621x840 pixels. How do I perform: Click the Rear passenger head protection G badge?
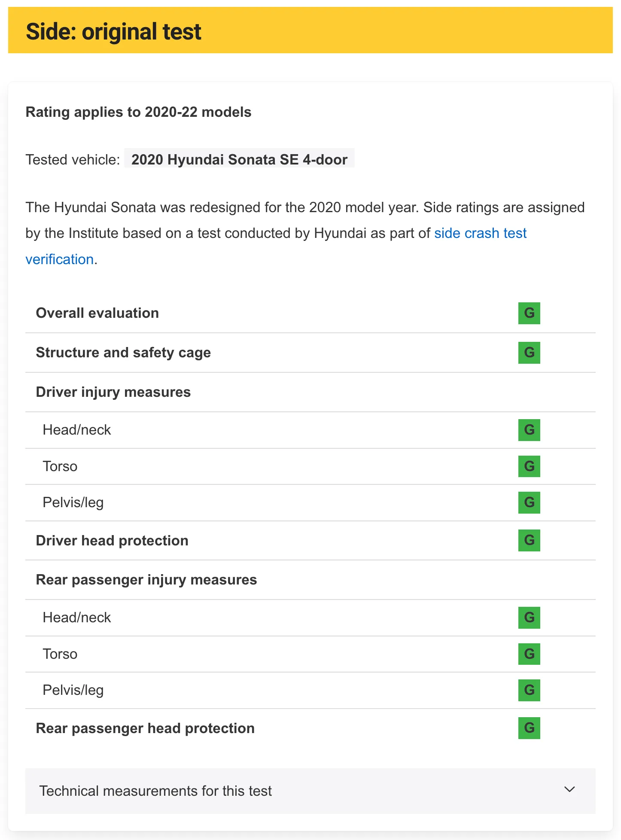tap(529, 728)
